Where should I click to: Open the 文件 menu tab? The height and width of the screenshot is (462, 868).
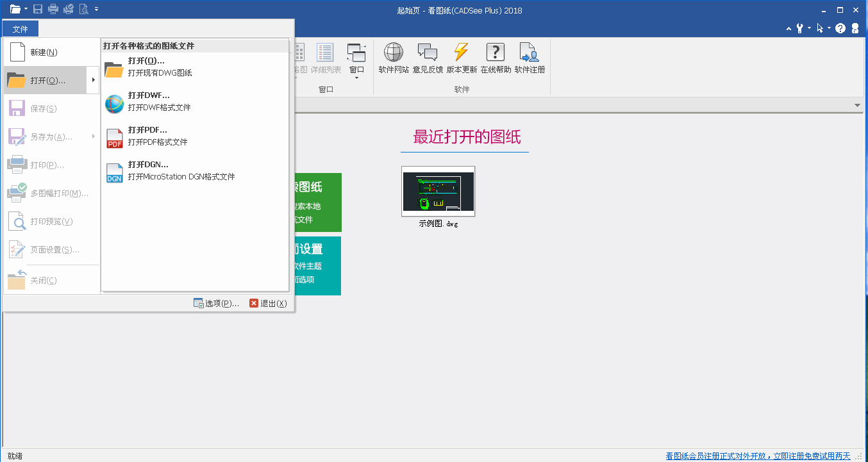coord(20,28)
